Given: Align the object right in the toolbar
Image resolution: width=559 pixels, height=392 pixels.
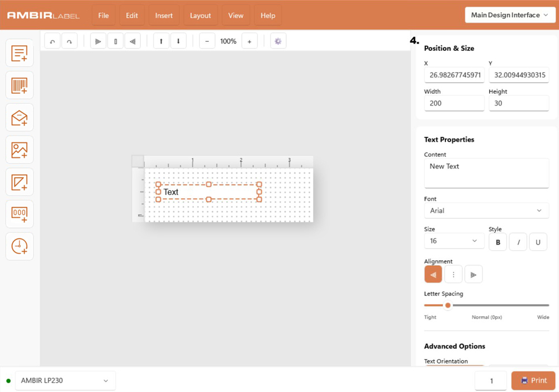Looking at the screenshot, I should 132,41.
